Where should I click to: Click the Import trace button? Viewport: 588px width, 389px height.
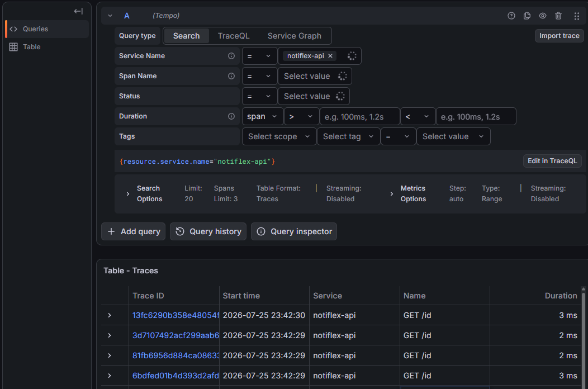click(559, 36)
